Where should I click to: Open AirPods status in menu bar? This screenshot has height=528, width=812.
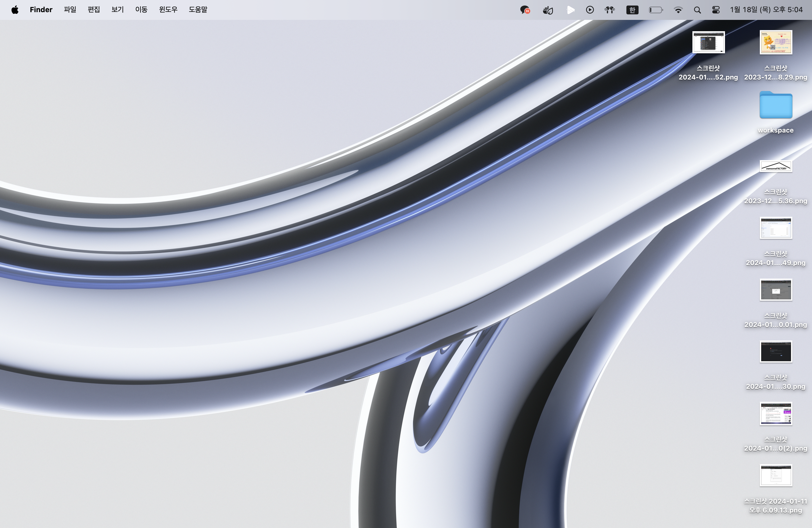pos(610,10)
